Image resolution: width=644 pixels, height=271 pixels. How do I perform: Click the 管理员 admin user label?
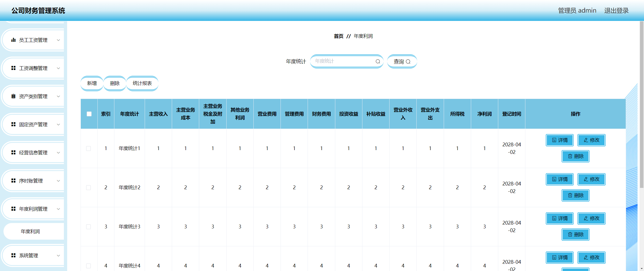[x=577, y=10]
